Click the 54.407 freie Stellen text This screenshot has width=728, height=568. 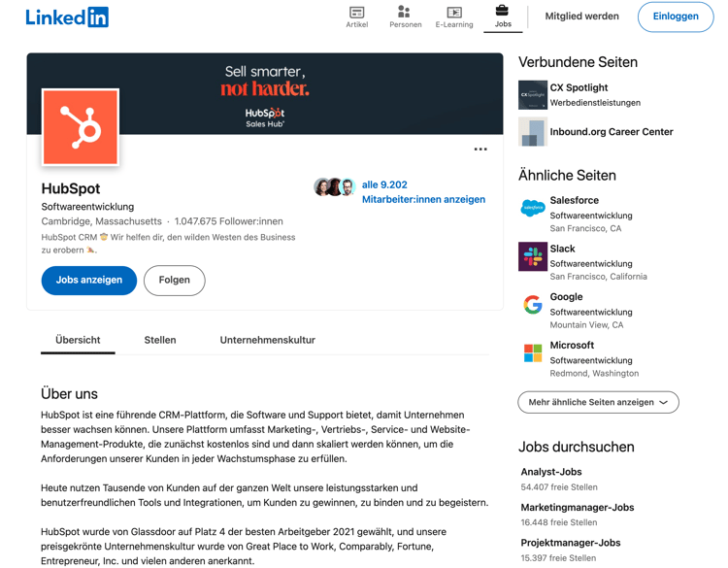559,487
